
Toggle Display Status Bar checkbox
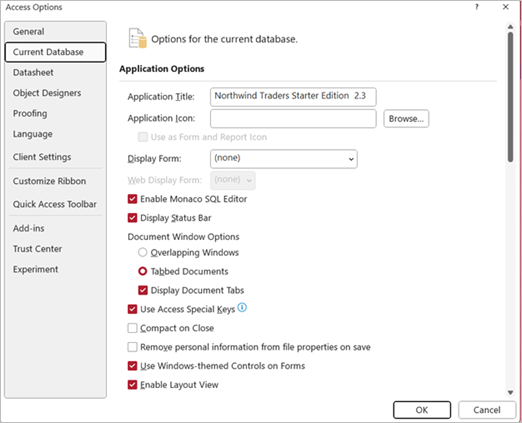132,218
